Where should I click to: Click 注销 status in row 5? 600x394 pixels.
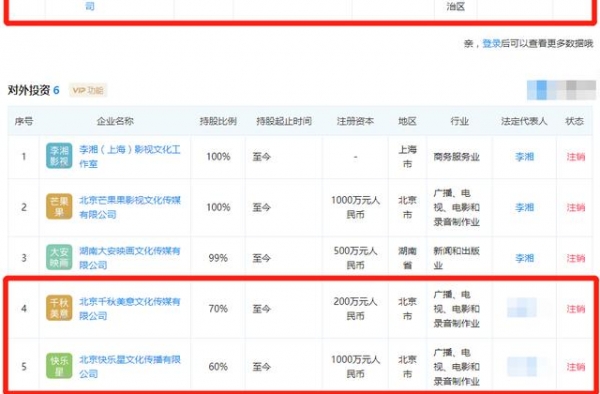pyautogui.click(x=576, y=367)
